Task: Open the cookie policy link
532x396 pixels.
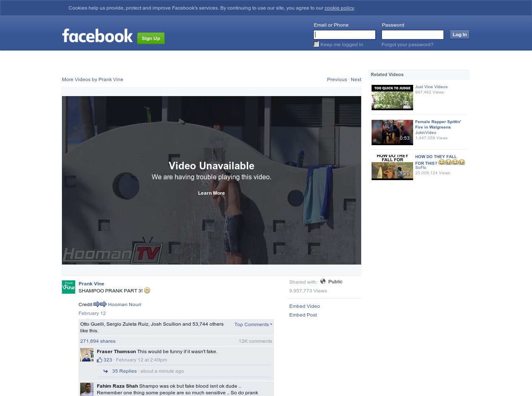Action: [x=339, y=8]
